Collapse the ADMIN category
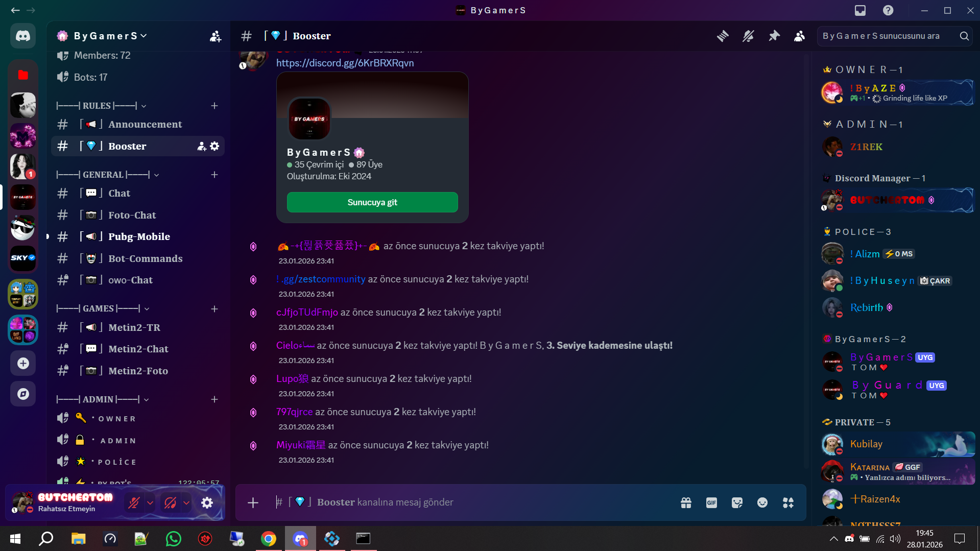This screenshot has width=980, height=551. click(103, 399)
